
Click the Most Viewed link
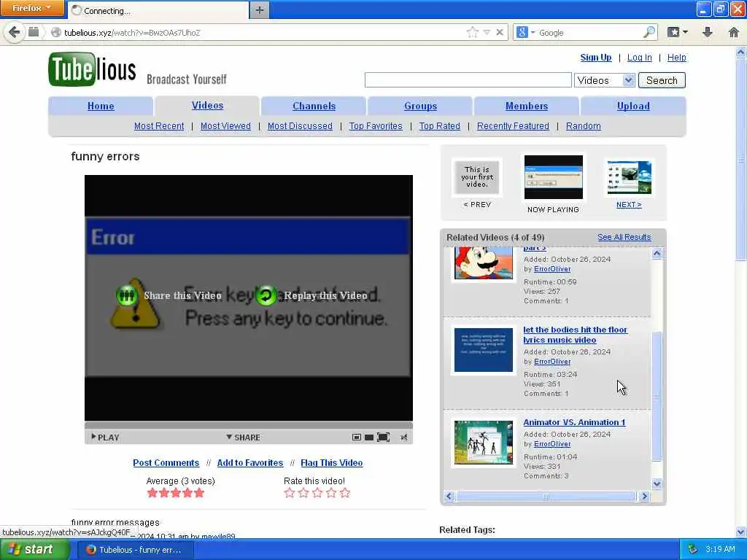[225, 126]
